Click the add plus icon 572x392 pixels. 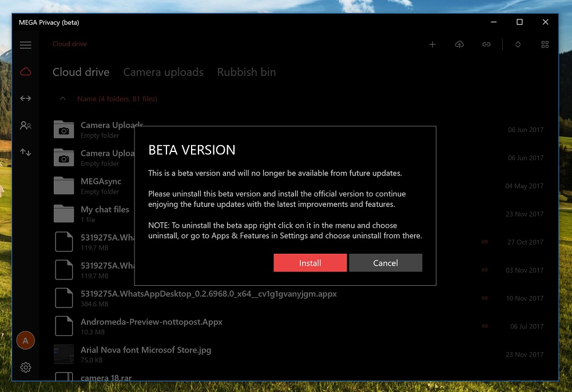(x=432, y=45)
